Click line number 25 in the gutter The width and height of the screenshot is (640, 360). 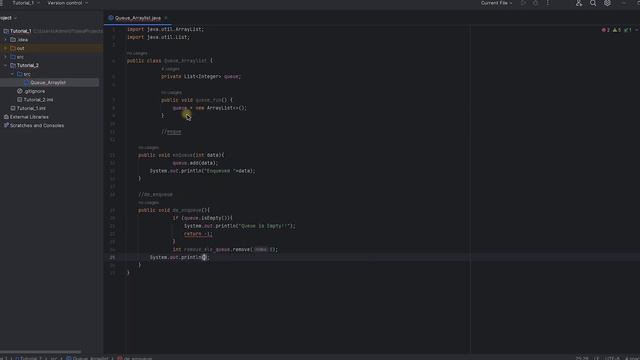coord(112,258)
